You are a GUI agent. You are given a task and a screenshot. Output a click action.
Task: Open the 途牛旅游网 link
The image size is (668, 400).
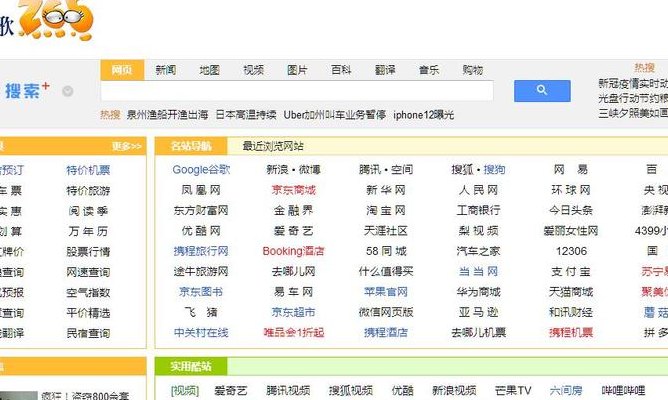201,271
